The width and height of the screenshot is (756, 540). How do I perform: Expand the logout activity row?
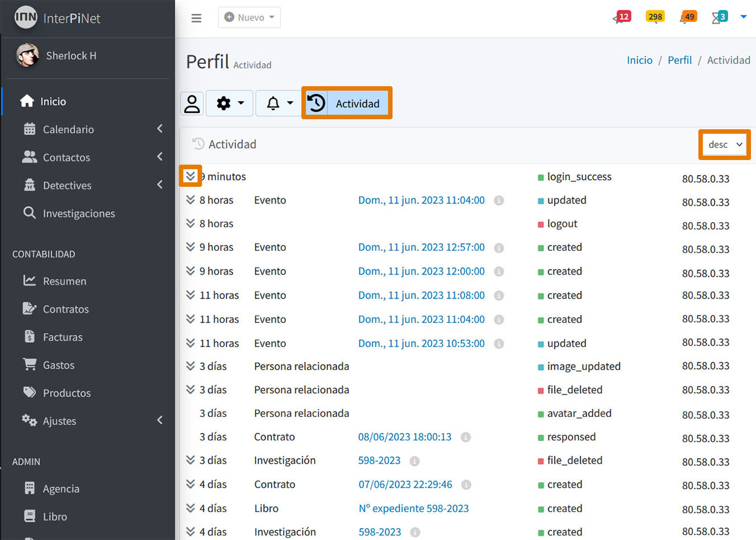[x=191, y=223]
